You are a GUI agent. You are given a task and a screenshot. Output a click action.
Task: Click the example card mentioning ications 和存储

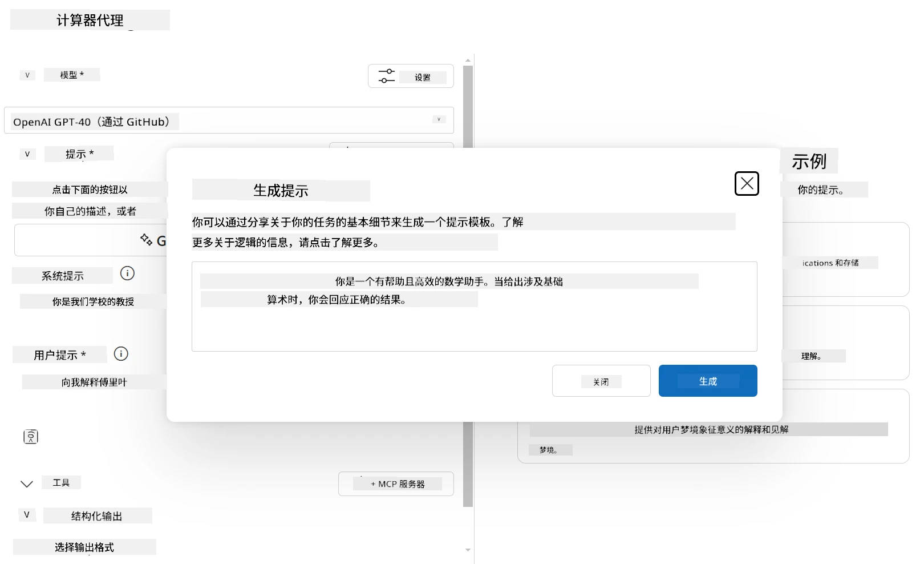pos(845,259)
